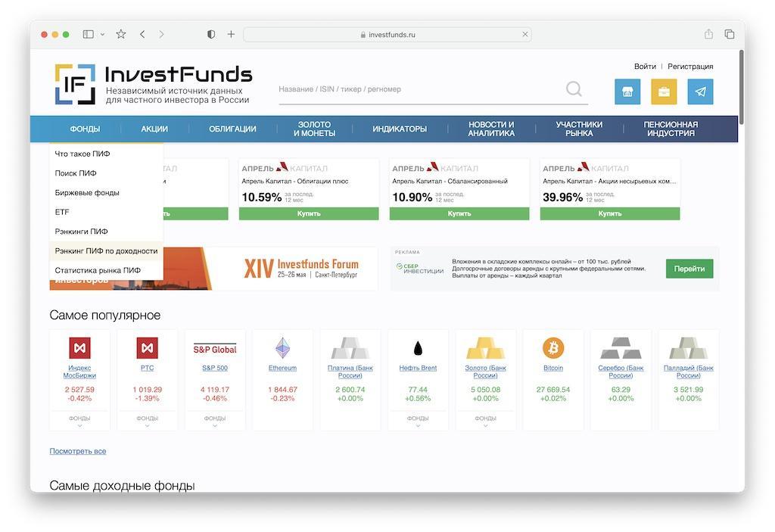Image resolution: width=775 pixels, height=532 pixels.
Task: Click the search magnifier icon
Action: coord(574,89)
